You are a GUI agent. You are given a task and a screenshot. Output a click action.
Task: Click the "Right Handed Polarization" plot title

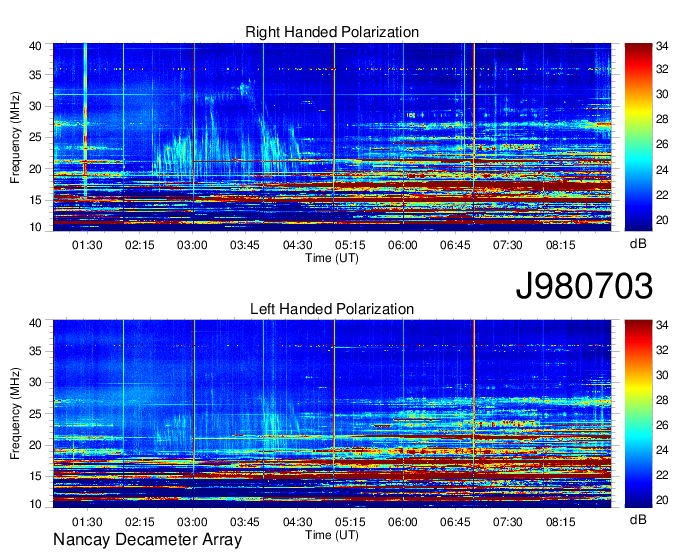332,32
